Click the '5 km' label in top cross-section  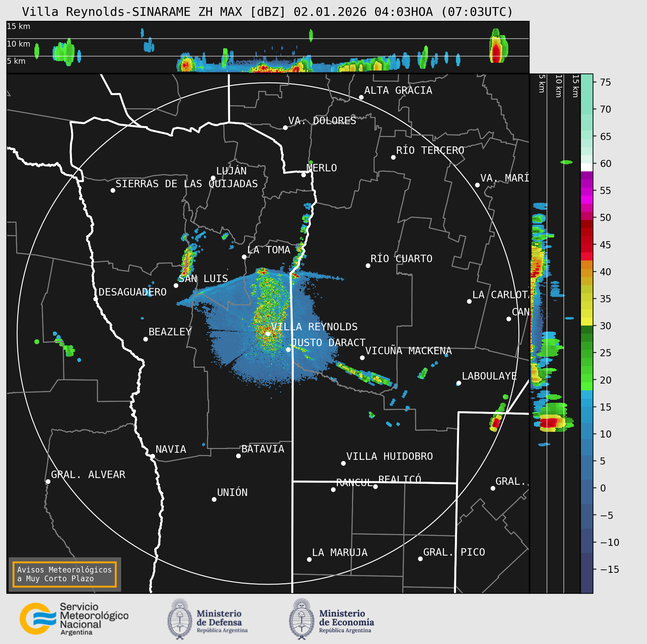tap(16, 61)
